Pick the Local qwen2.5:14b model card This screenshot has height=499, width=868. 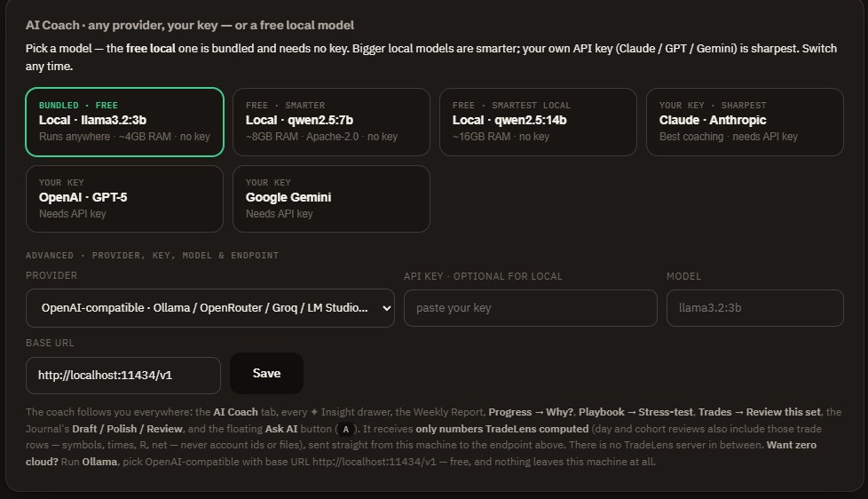pos(538,122)
